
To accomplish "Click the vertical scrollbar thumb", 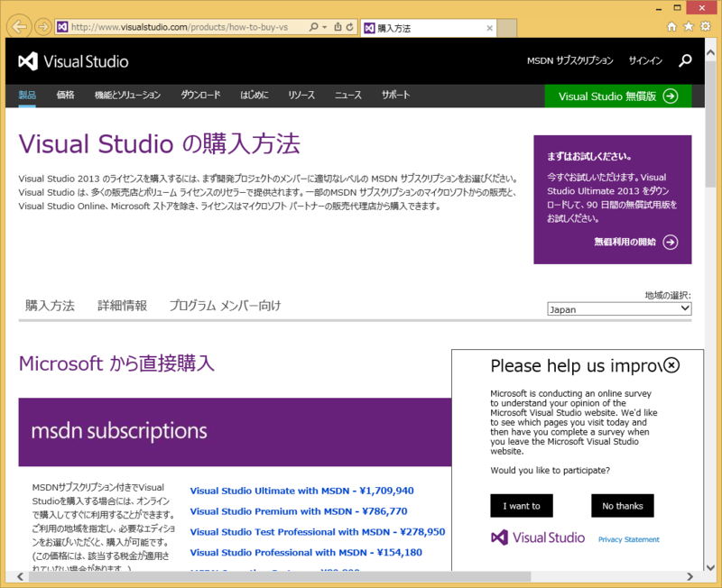I will (710, 124).
